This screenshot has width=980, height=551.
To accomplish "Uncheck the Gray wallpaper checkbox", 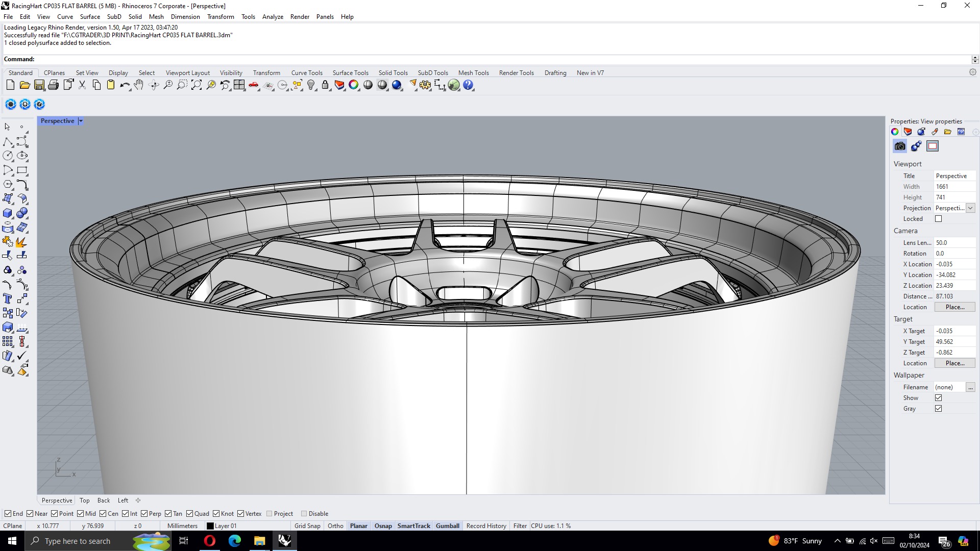I will pos(938,409).
